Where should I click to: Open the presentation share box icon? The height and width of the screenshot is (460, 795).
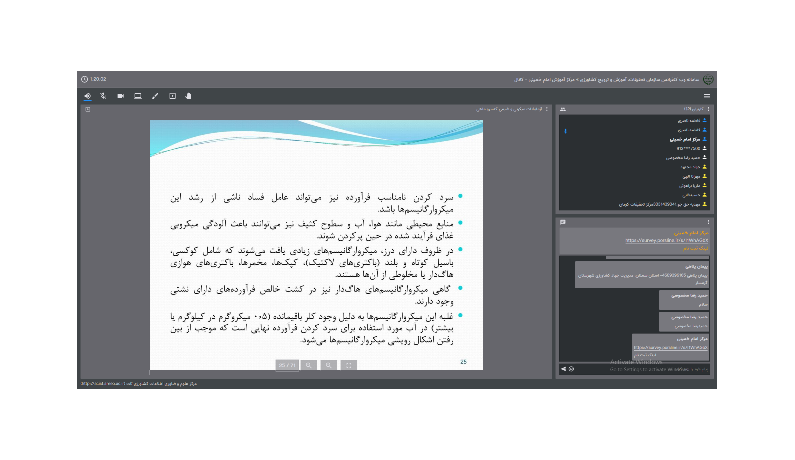pyautogui.click(x=172, y=96)
